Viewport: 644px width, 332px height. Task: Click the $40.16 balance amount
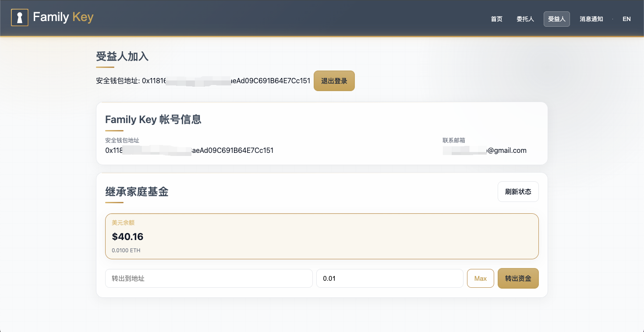pos(127,237)
